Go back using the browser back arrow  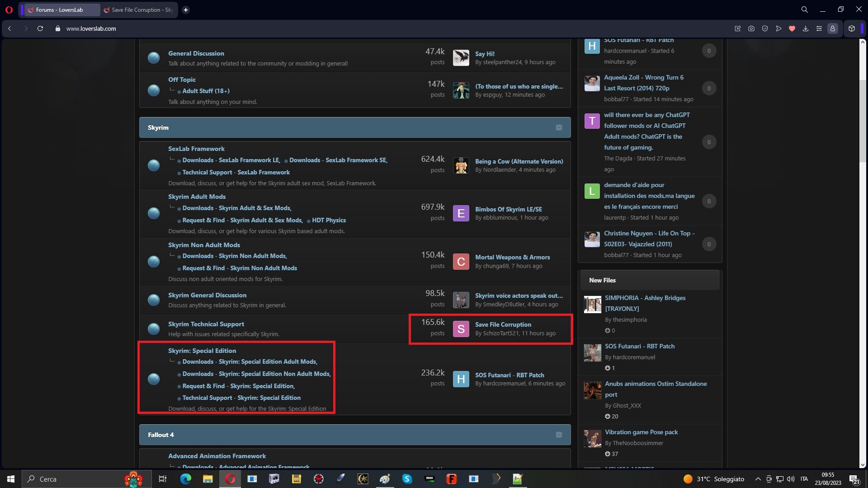[x=9, y=28]
